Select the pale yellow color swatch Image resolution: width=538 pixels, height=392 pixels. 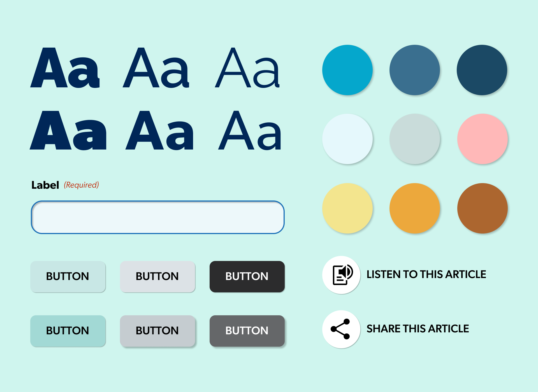coord(347,208)
